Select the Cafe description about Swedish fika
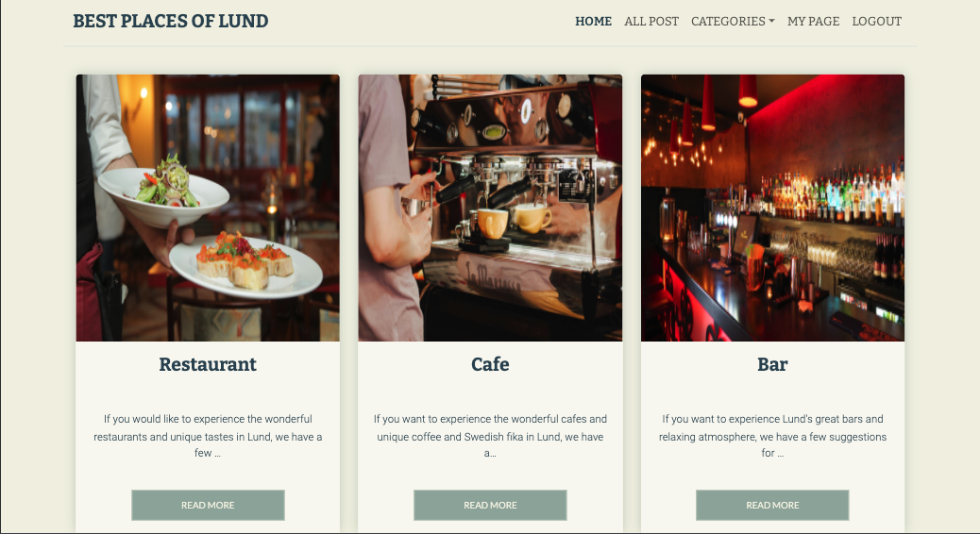The width and height of the screenshot is (980, 534). tap(490, 436)
